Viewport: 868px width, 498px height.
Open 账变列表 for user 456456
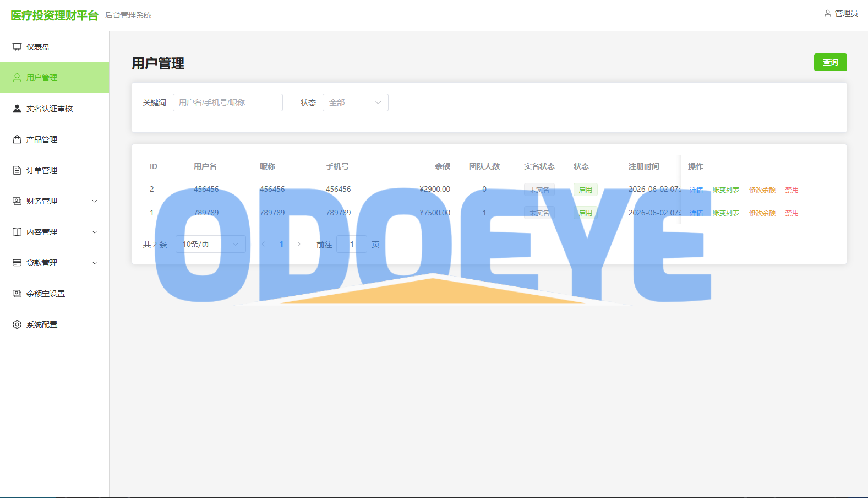tap(726, 190)
